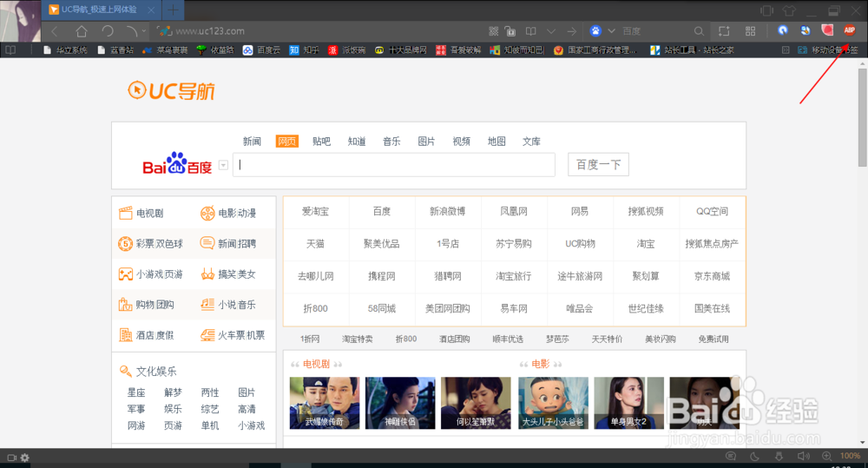Click the Baidu paw search-engine icon
This screenshot has width=868, height=468.
coord(595,31)
